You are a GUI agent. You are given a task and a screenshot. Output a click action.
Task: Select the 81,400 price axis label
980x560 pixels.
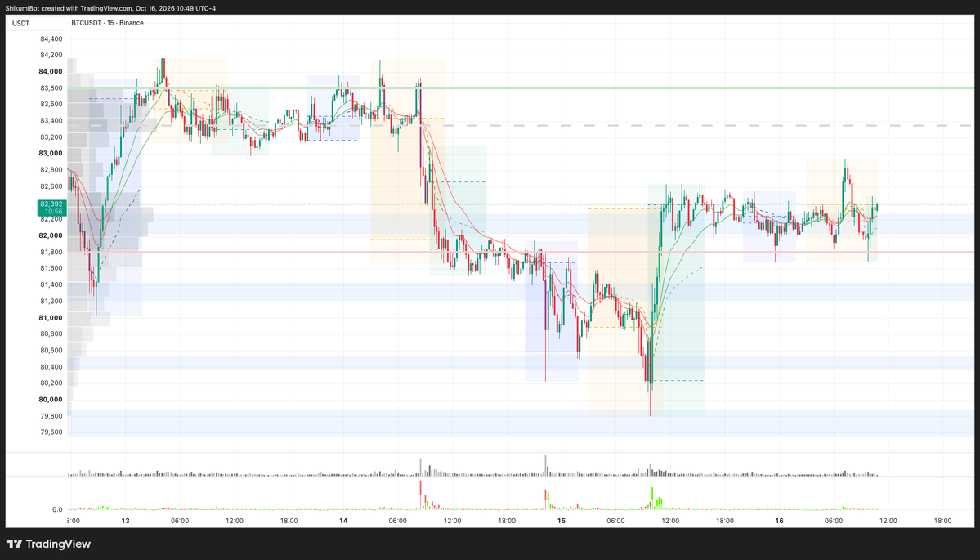(51, 284)
